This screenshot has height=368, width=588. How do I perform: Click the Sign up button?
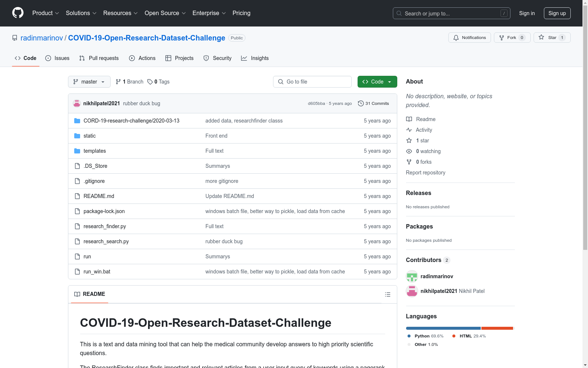tap(557, 13)
